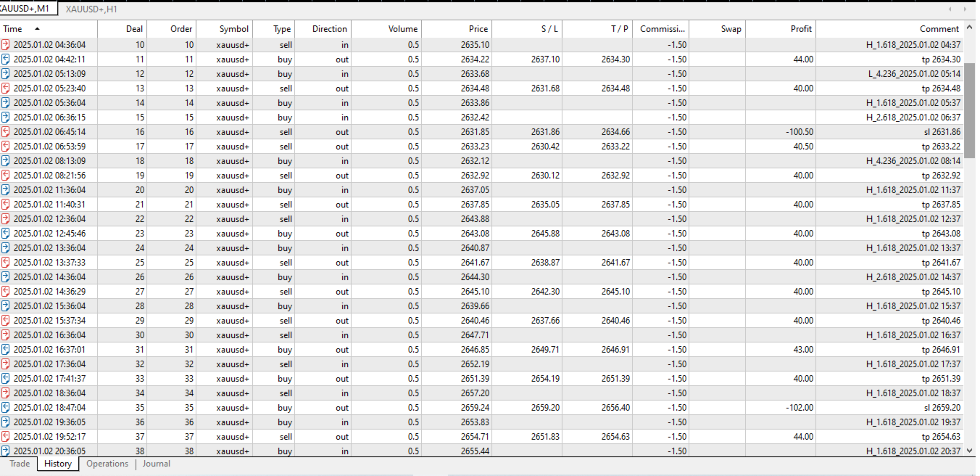
Task: Click the buy deal icon at 05:36:04
Action: pos(6,103)
